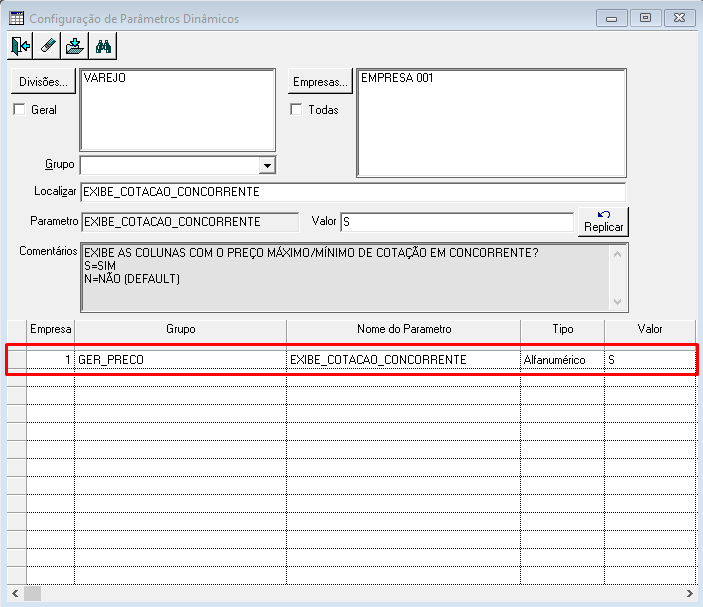Select the Empresa 1 cell in the grid
This screenshot has width=703, height=607.
pos(50,360)
